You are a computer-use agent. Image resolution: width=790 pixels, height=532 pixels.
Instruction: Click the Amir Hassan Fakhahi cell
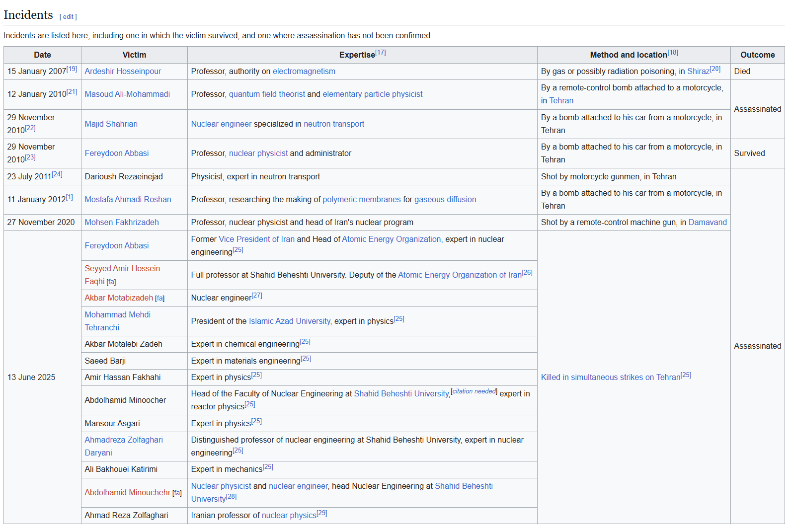coord(134,378)
